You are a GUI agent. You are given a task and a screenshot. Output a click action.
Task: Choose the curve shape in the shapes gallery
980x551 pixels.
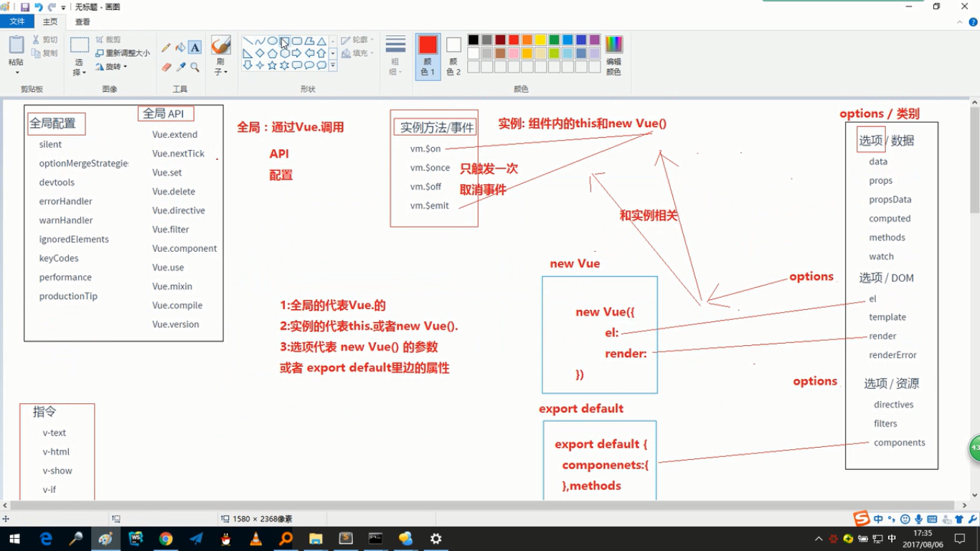(x=260, y=41)
